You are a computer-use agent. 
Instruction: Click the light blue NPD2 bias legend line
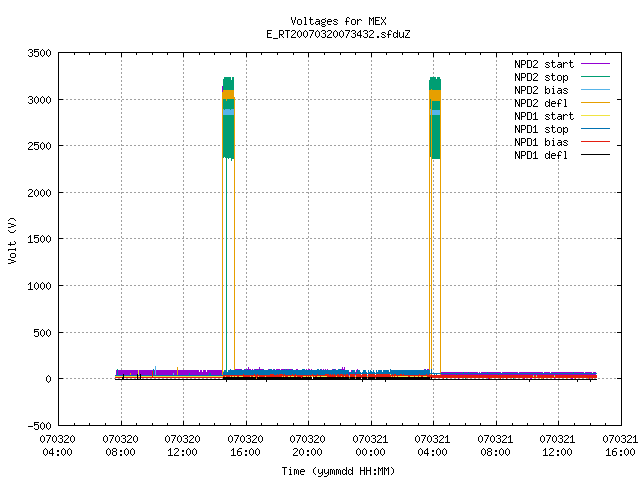tap(595, 90)
